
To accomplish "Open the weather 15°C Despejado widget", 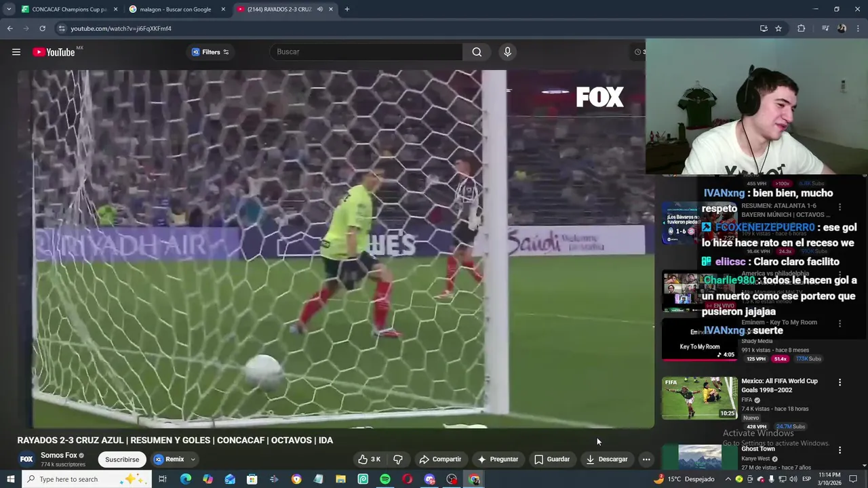I will pyautogui.click(x=684, y=479).
